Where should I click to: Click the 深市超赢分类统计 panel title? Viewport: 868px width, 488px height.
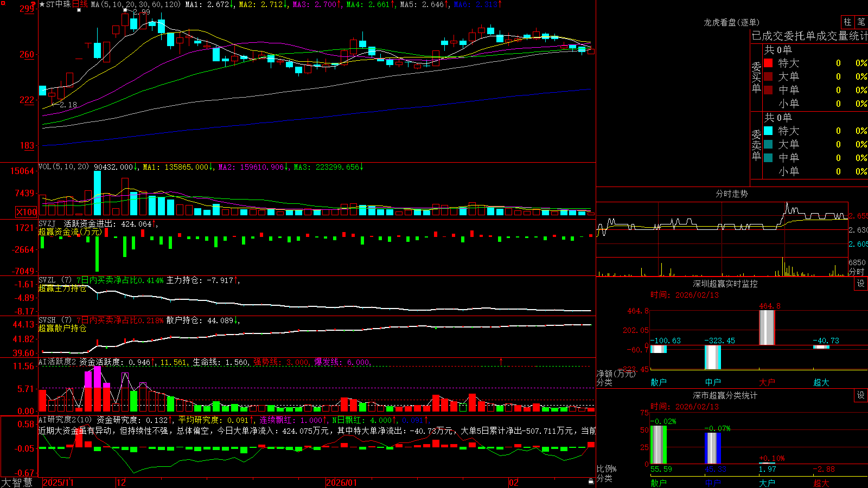click(x=725, y=395)
